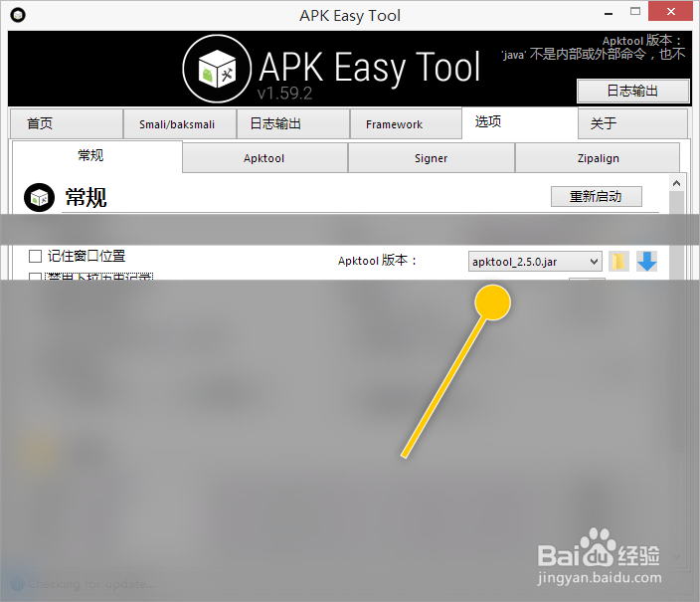This screenshot has height=602, width=700.
Task: Click the v1.59.2 version text
Action: (284, 94)
